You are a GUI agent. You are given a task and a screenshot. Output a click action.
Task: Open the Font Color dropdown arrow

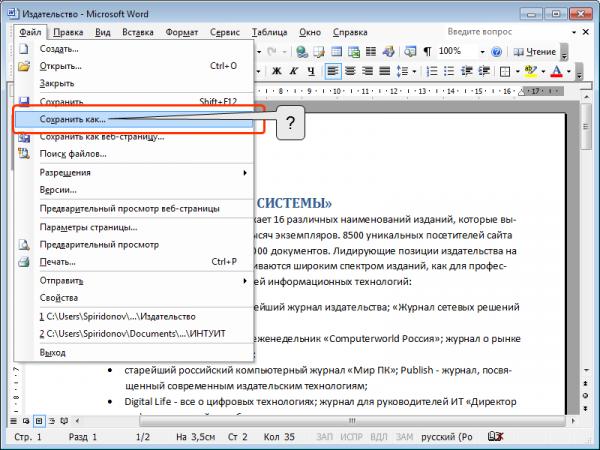[569, 72]
